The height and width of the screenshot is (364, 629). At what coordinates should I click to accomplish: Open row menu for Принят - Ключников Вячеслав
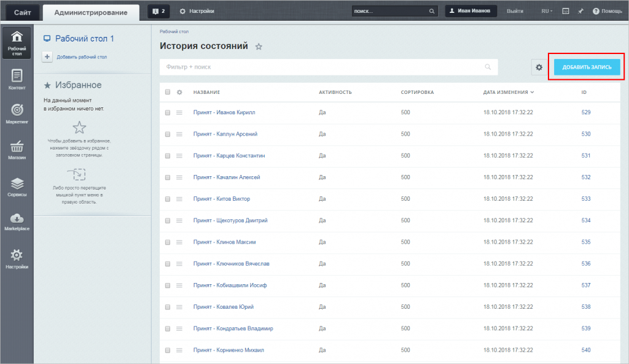(x=179, y=264)
